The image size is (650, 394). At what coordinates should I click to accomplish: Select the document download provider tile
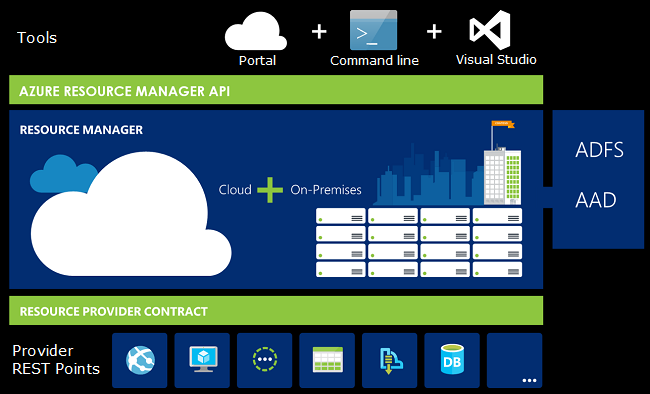tap(390, 360)
